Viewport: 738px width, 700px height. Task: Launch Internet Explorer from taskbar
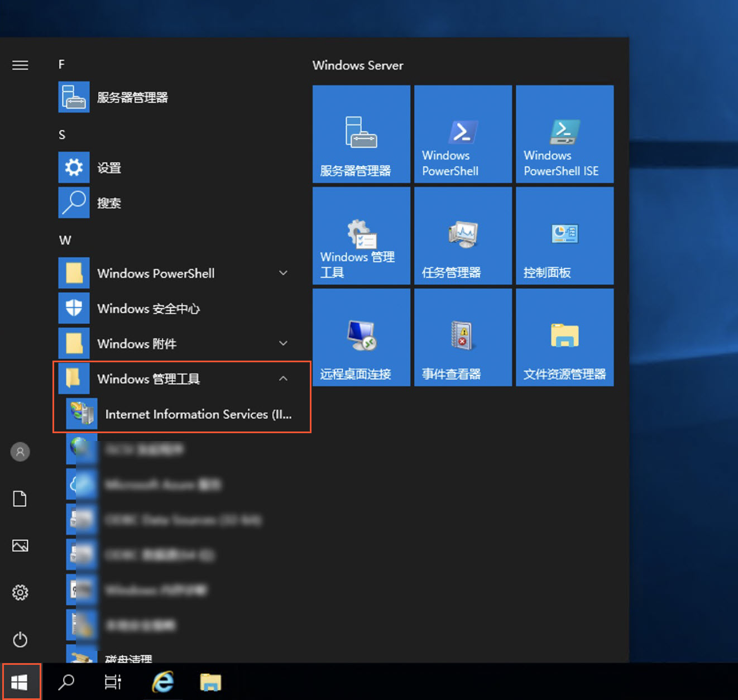click(x=162, y=682)
